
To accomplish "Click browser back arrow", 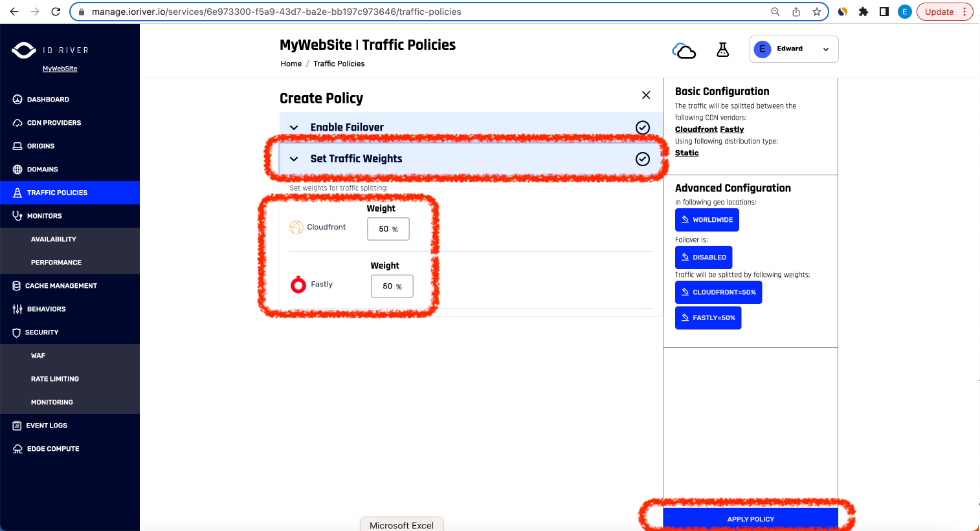I will (14, 12).
